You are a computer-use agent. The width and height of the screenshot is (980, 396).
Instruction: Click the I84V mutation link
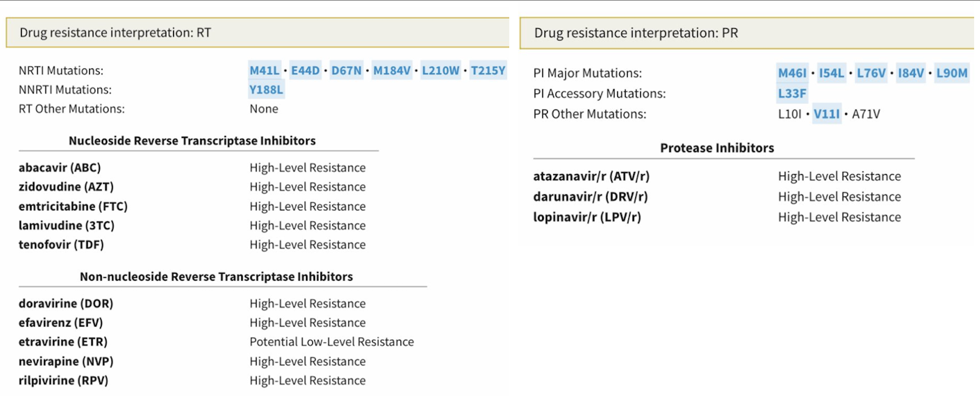pyautogui.click(x=911, y=73)
